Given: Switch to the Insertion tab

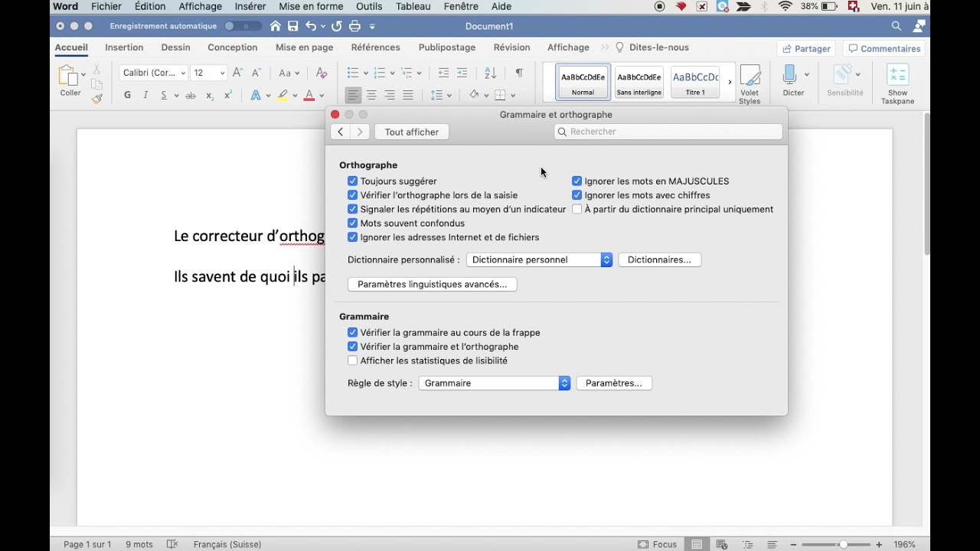Looking at the screenshot, I should [124, 47].
